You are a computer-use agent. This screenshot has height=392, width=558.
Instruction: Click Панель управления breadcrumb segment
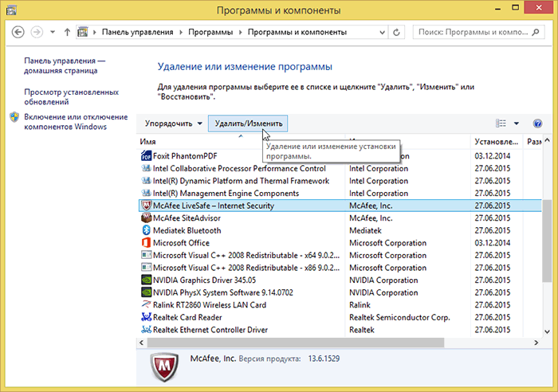tap(138, 32)
